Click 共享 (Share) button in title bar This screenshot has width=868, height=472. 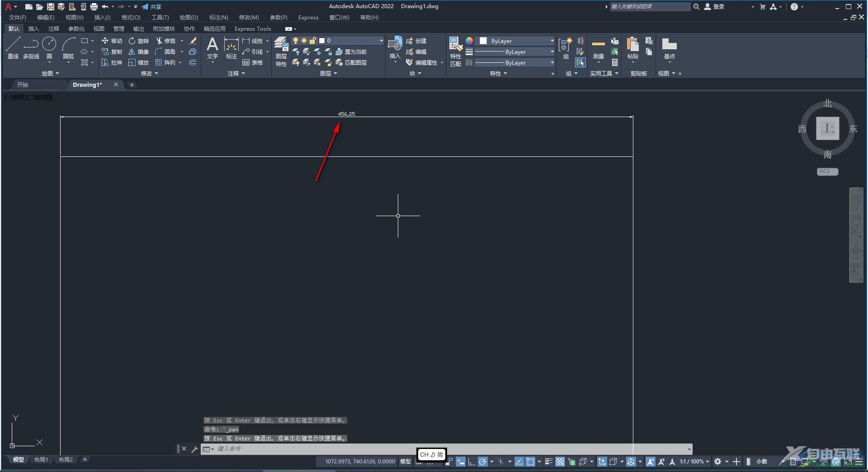pyautogui.click(x=151, y=7)
